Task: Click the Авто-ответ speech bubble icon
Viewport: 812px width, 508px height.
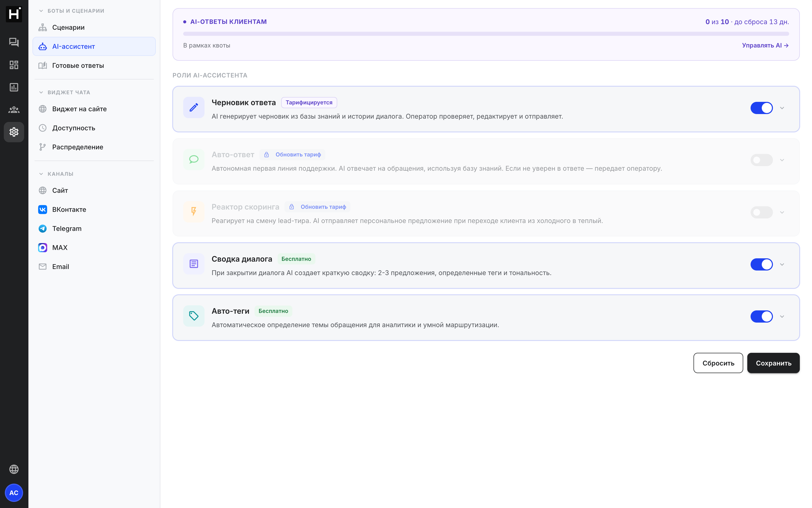Action: click(x=194, y=160)
